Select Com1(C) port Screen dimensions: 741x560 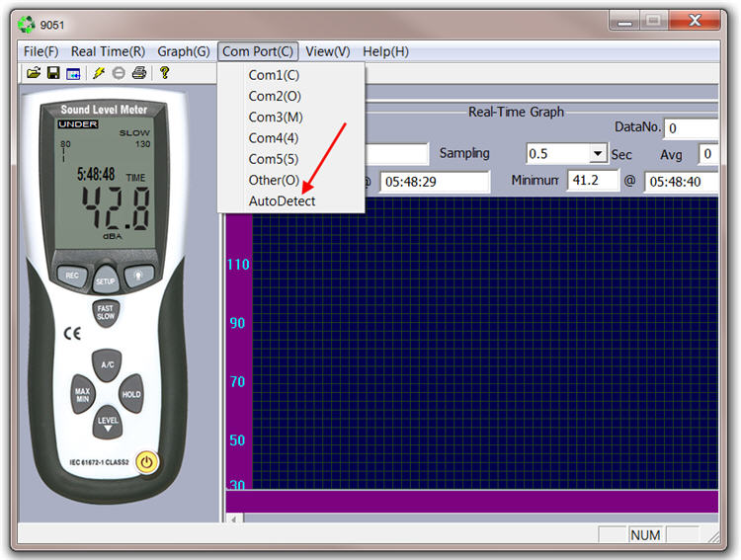click(291, 75)
